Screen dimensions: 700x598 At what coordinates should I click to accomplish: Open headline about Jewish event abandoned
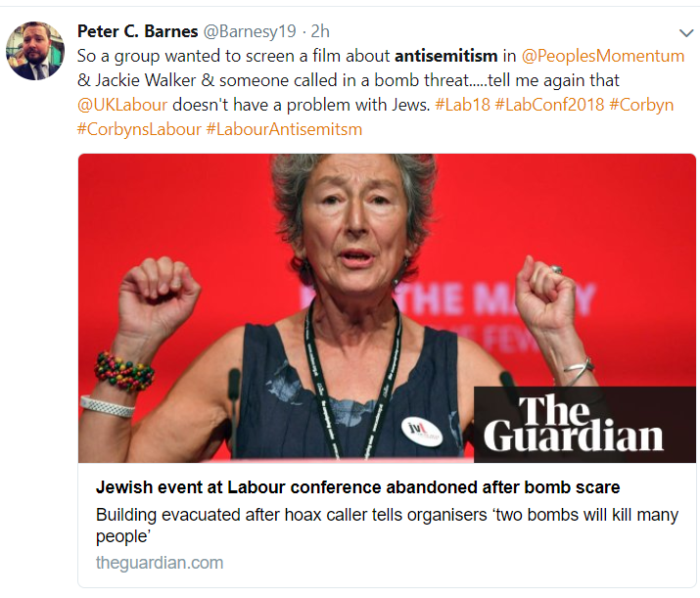click(357, 487)
